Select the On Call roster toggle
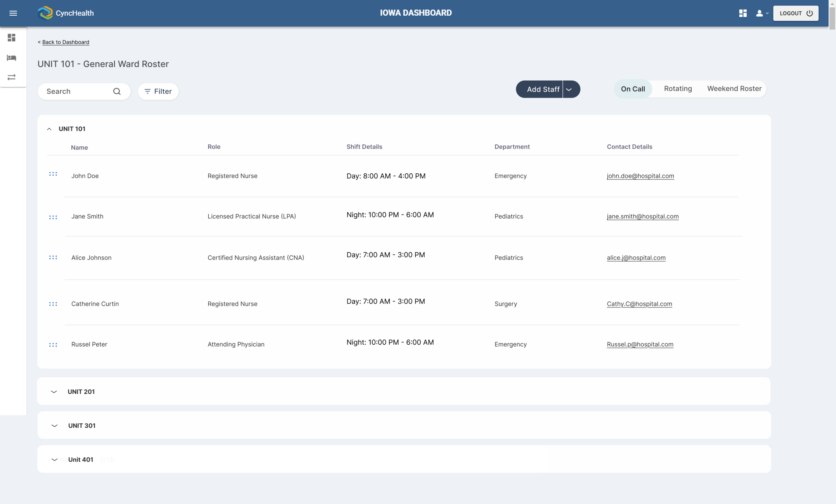836x504 pixels. pyautogui.click(x=633, y=89)
